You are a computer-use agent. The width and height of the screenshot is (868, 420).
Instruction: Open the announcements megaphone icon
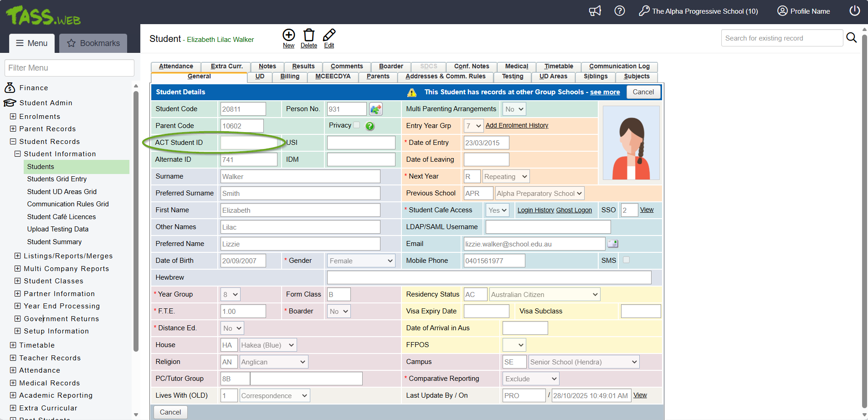[595, 11]
